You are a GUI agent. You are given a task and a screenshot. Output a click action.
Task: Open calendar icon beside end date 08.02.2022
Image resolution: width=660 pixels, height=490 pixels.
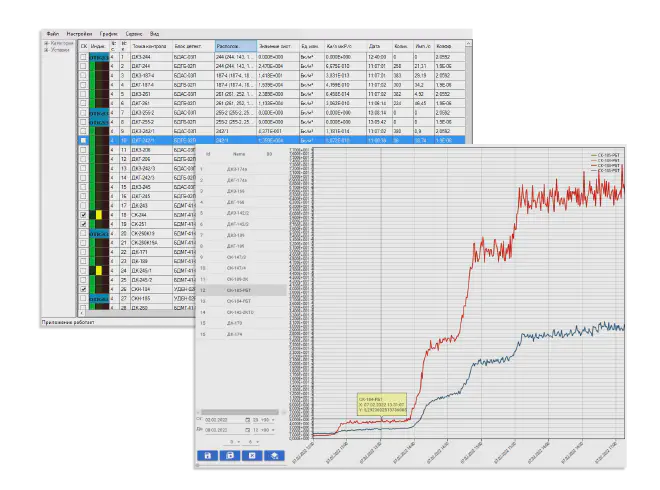point(248,430)
